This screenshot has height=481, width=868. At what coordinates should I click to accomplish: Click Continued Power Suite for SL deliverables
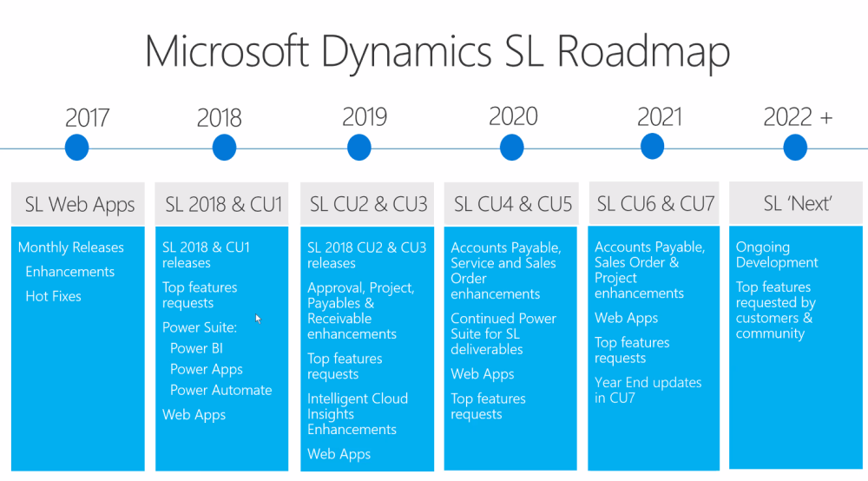(x=503, y=334)
